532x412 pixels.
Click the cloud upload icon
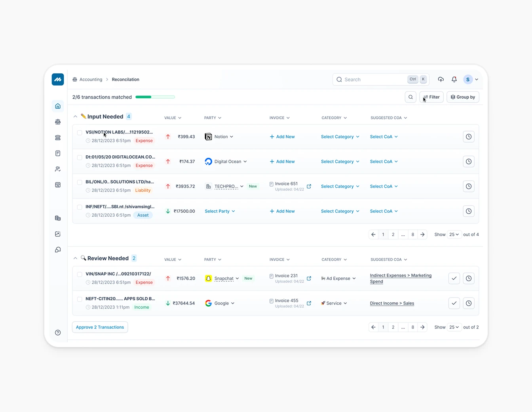[441, 80]
